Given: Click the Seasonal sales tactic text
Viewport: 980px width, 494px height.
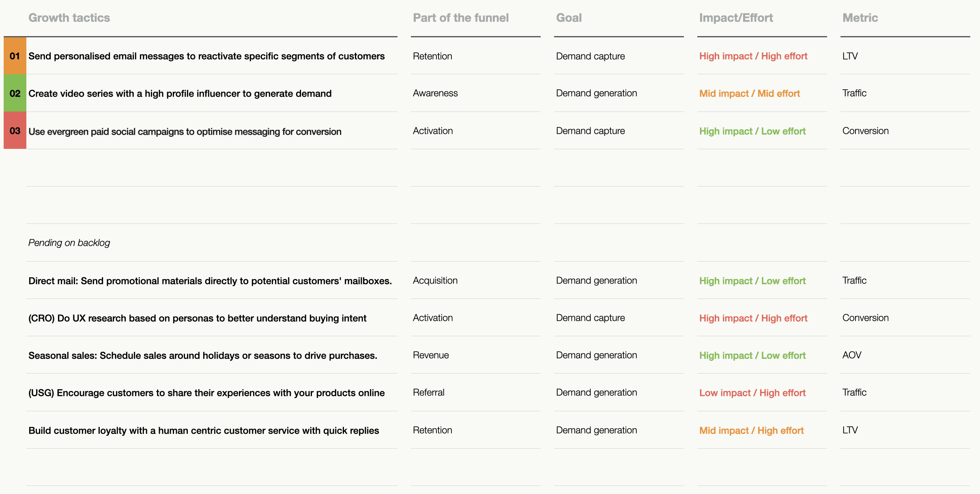Looking at the screenshot, I should (x=202, y=355).
